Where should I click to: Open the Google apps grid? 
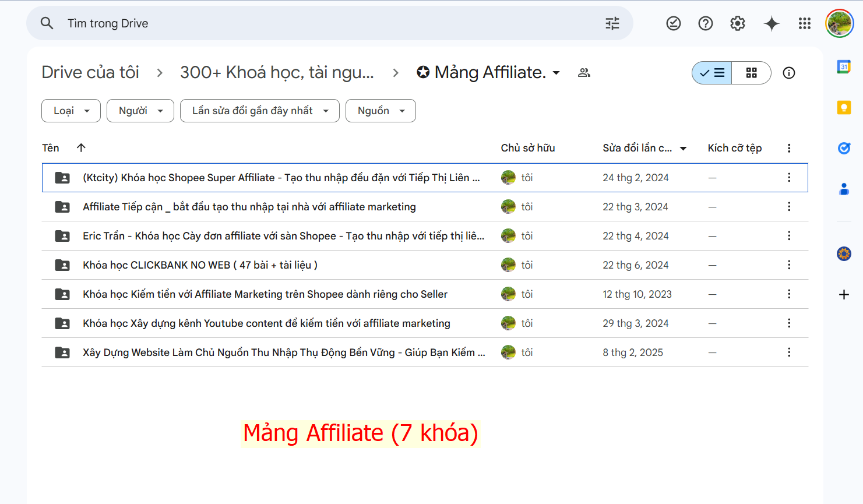tap(805, 23)
